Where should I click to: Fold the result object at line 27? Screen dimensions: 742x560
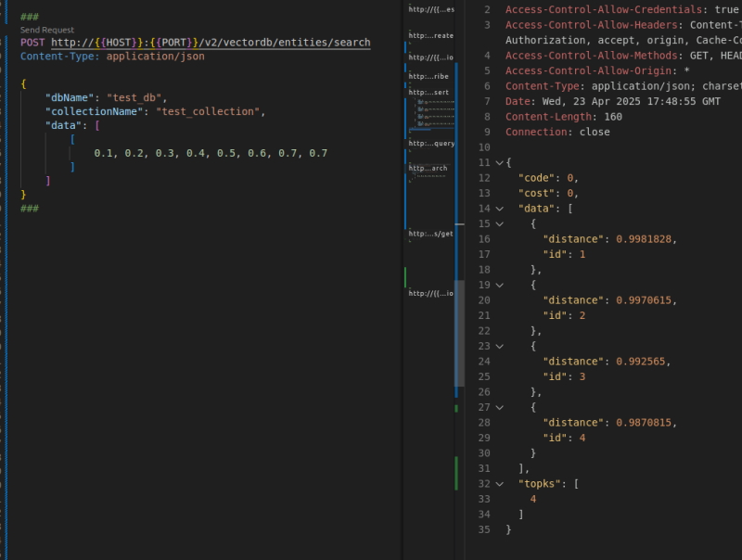click(499, 407)
